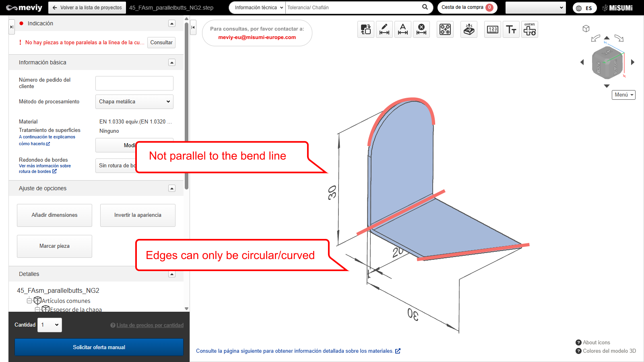Open the Información técnica menu
The width and height of the screenshot is (644, 362).
point(258,8)
